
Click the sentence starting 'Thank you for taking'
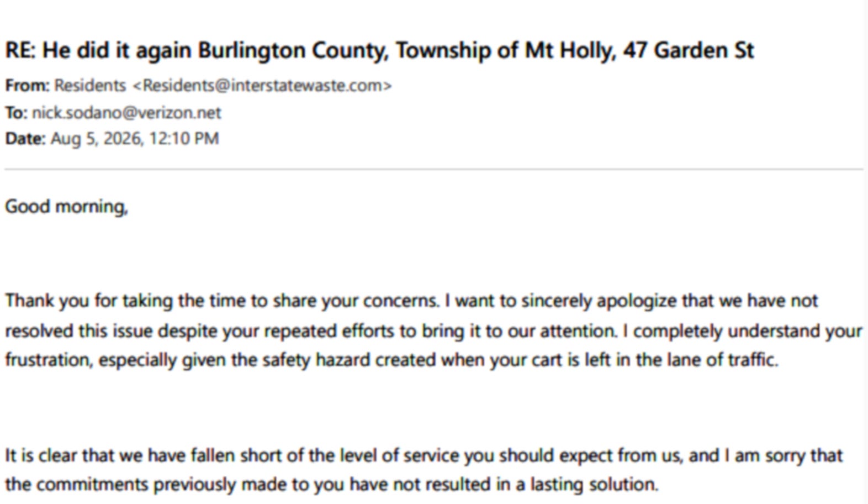pyautogui.click(x=222, y=301)
